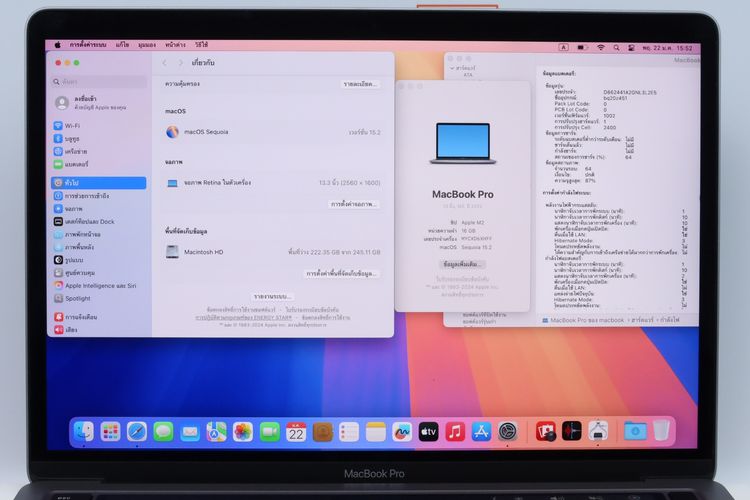This screenshot has width=750, height=500.
Task: Open Desktop and Dock sidebar item
Action: 99,222
